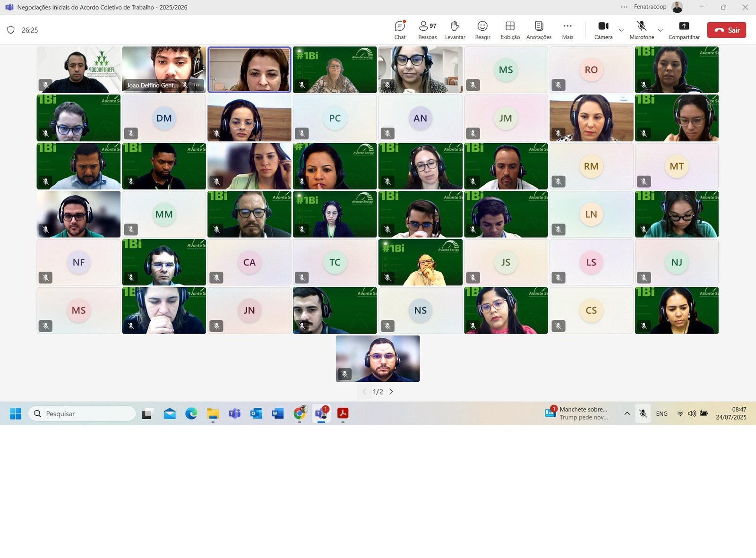This screenshot has height=558, width=756.
Task: Open the Chat panel
Action: coord(400,30)
